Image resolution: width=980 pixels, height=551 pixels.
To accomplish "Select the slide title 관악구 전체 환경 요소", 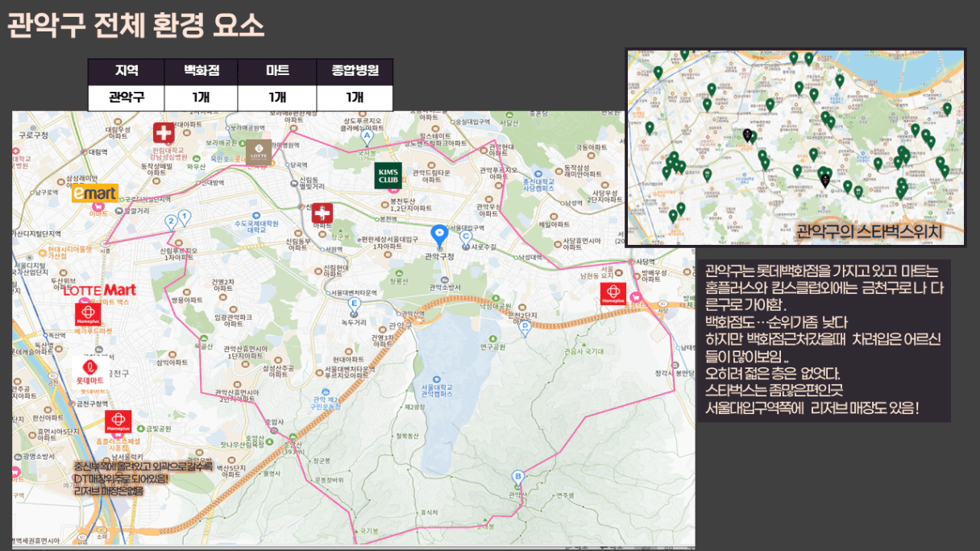I will tap(135, 26).
